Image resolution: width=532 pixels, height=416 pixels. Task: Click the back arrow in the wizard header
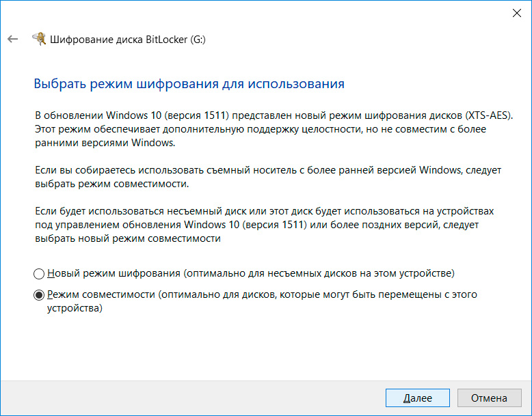click(x=12, y=40)
